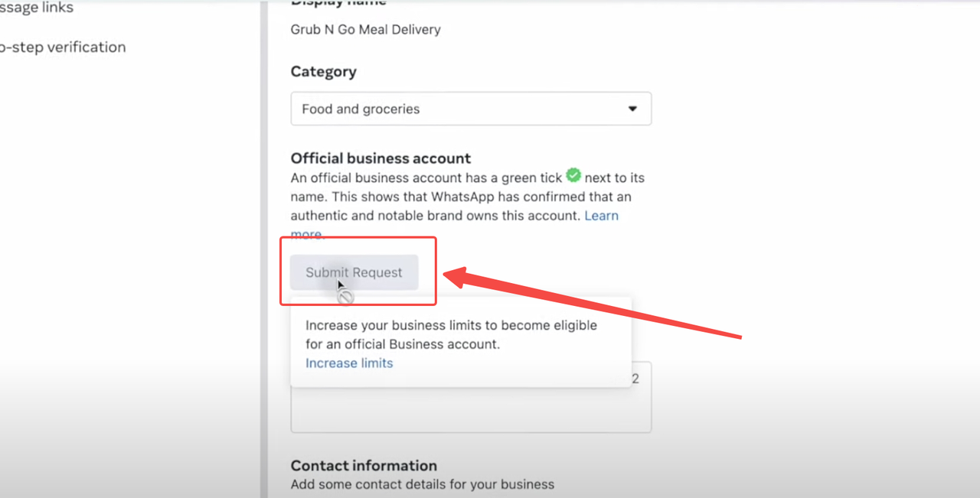Click the Official business account heading
The height and width of the screenshot is (498, 980).
click(381, 158)
